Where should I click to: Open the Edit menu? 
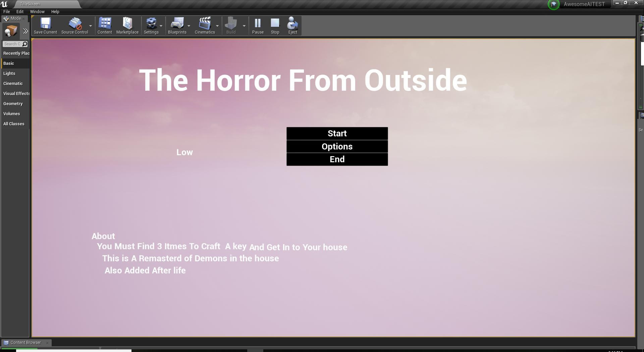point(20,11)
